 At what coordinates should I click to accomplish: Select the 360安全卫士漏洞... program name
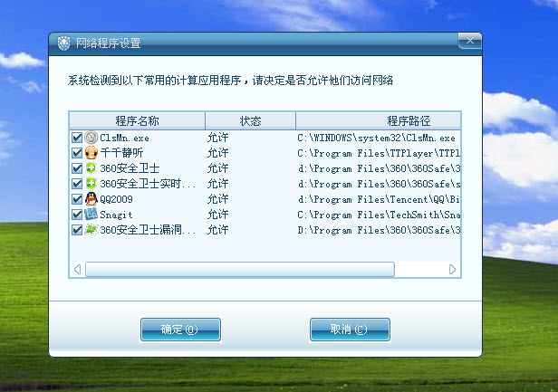click(x=148, y=230)
